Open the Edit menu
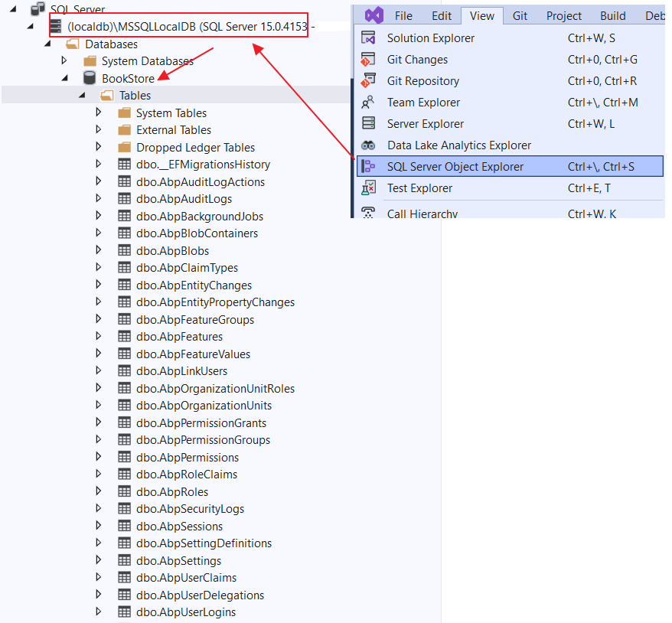This screenshot has height=623, width=672. coord(442,16)
